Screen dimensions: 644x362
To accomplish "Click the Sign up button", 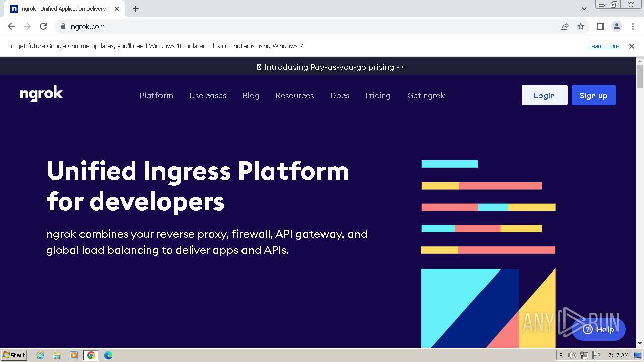I will (x=594, y=95).
